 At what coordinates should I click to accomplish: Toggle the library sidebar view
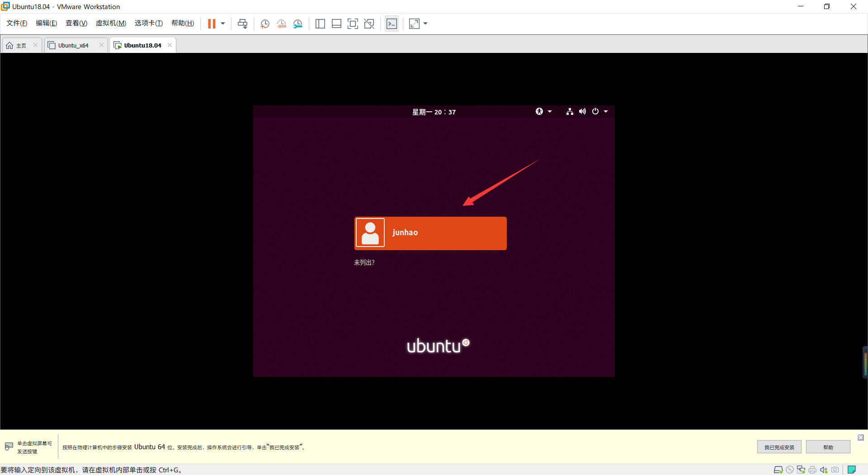pyautogui.click(x=320, y=24)
